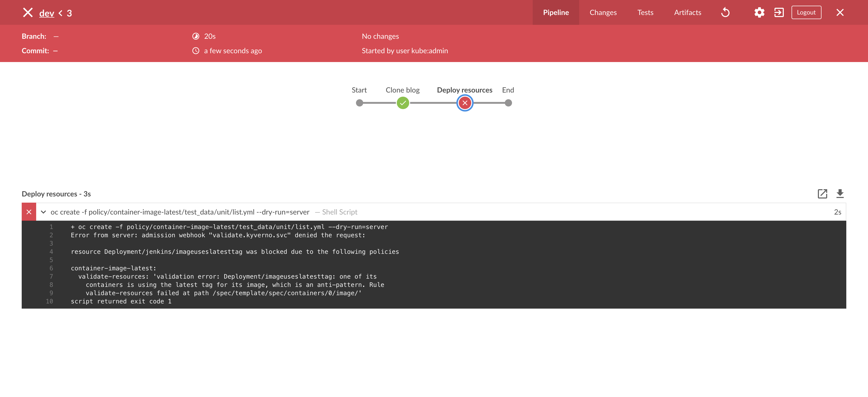Screen dimensions: 868x397
Task: Close the run details view
Action: click(840, 12)
